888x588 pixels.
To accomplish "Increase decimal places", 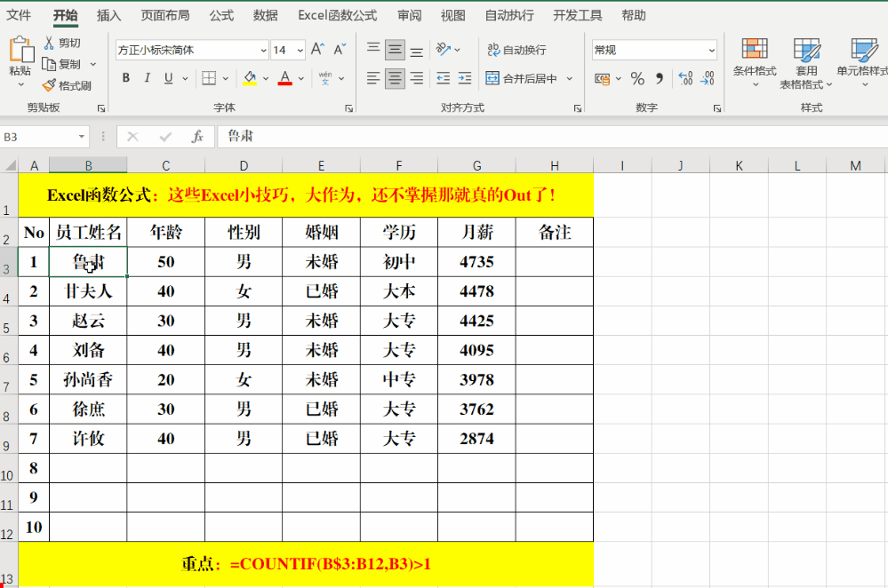I will (686, 78).
